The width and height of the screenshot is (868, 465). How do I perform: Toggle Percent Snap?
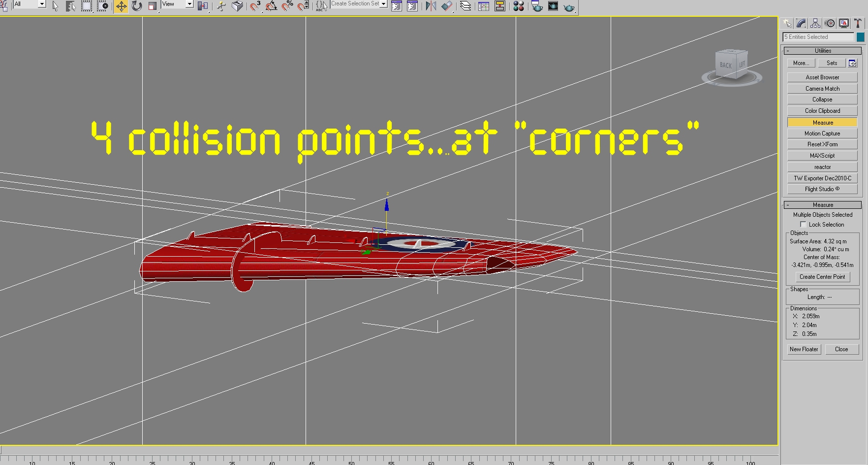click(x=287, y=6)
